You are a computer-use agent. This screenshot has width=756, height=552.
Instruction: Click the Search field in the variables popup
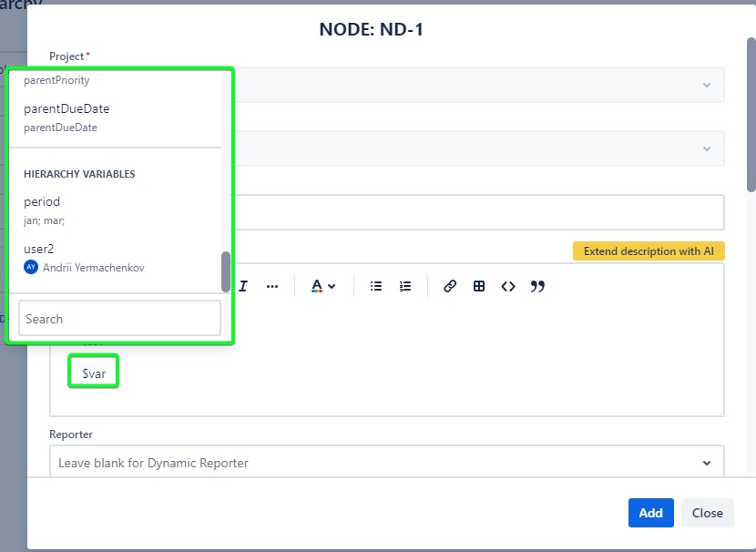pos(118,318)
